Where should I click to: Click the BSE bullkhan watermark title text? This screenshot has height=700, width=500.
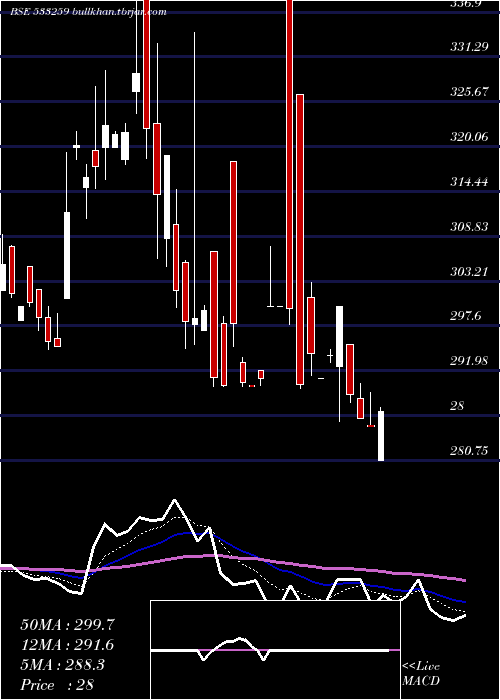[x=88, y=12]
